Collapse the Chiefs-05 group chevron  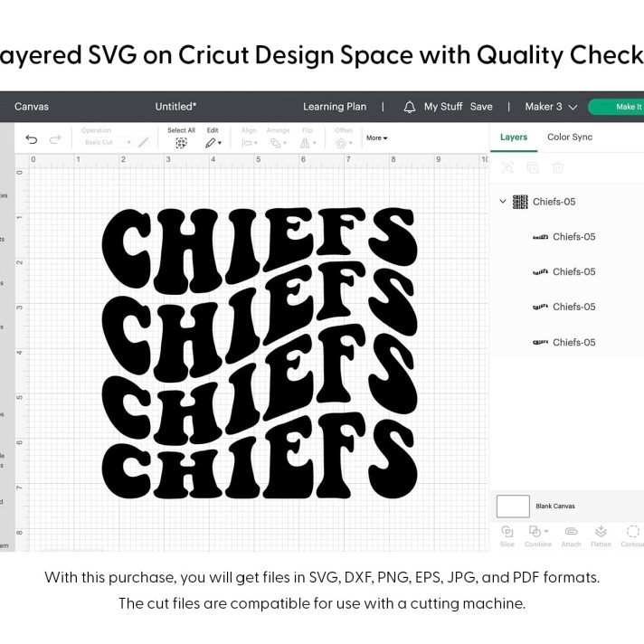(x=503, y=201)
